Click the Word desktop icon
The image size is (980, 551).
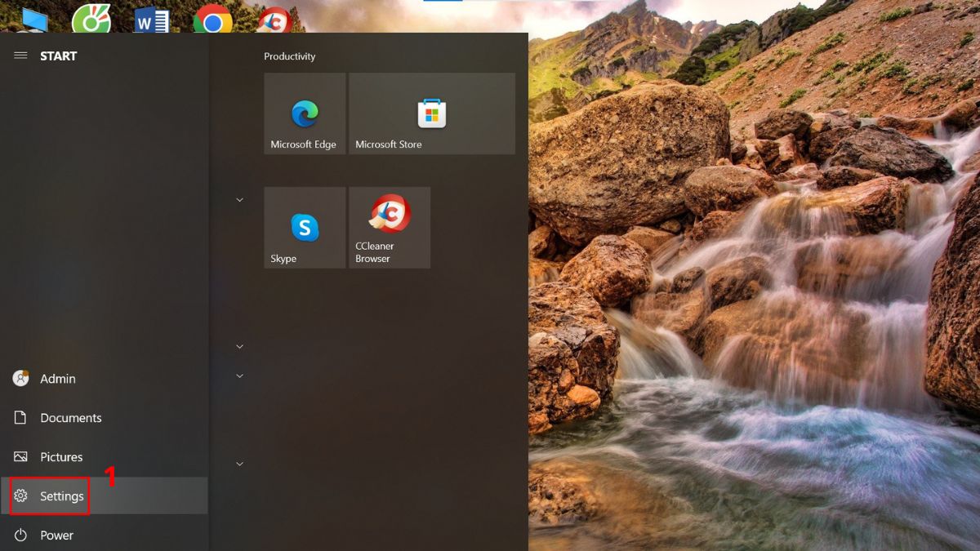152,20
